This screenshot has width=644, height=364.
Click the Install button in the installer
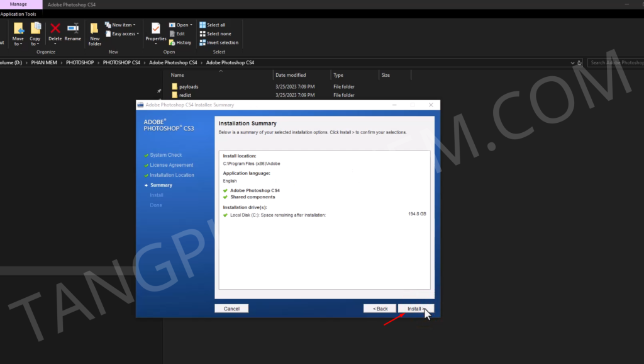pyautogui.click(x=415, y=309)
